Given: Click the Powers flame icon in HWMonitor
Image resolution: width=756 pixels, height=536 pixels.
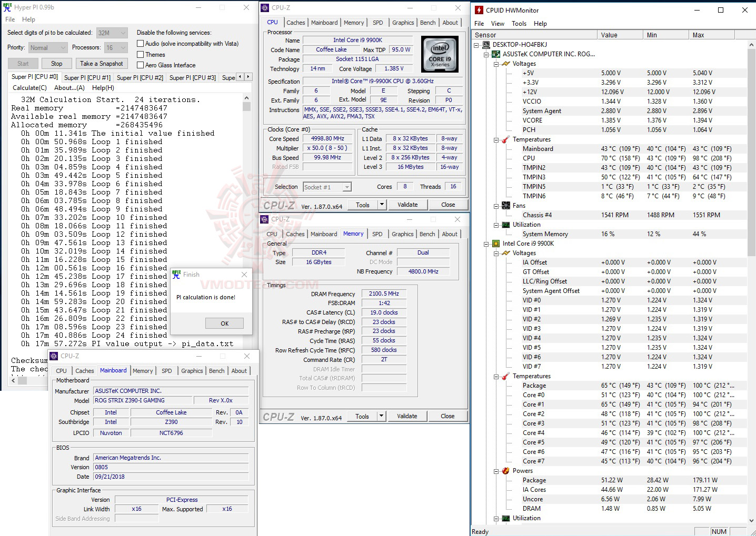Looking at the screenshot, I should (x=506, y=471).
